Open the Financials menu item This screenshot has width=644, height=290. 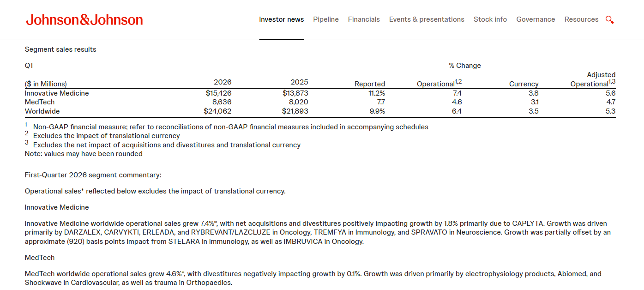click(x=364, y=19)
